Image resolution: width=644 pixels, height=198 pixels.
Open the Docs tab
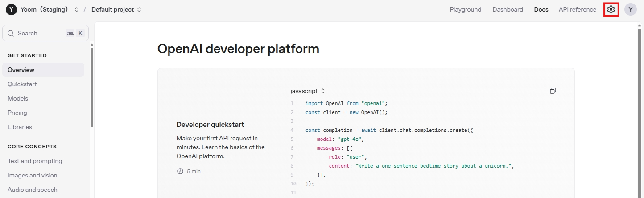tap(541, 9)
